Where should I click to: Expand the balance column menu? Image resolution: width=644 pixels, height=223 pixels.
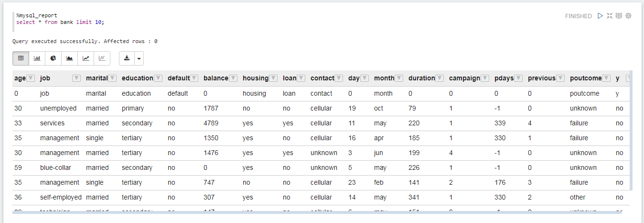coord(233,78)
